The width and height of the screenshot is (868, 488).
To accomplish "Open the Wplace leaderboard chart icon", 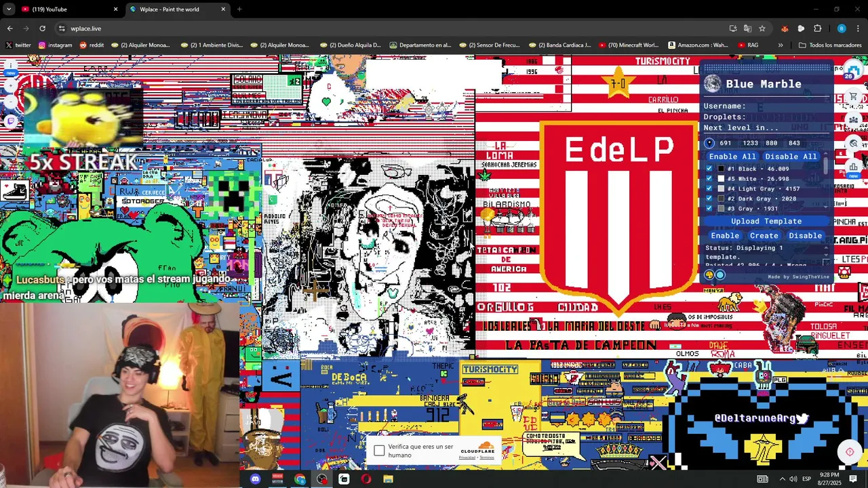I will [854, 166].
